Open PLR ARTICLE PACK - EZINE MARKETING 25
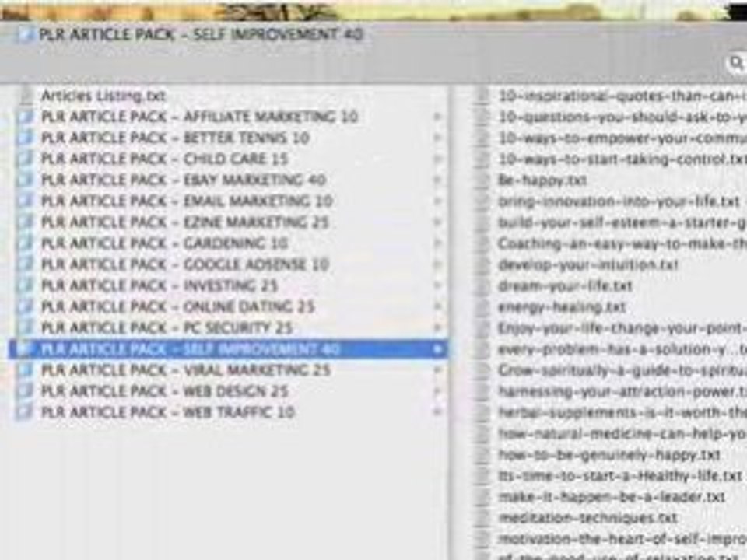Image resolution: width=747 pixels, height=560 pixels. 185,222
